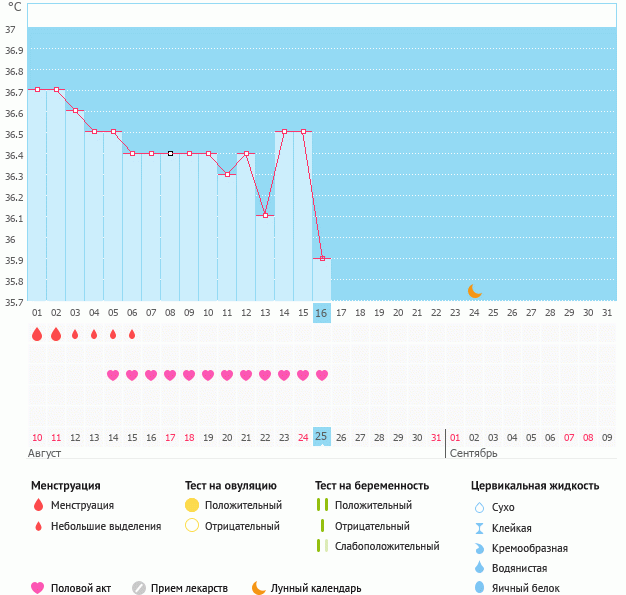Click the grey medication pill legend icon
The height and width of the screenshot is (595, 626).
[139, 588]
